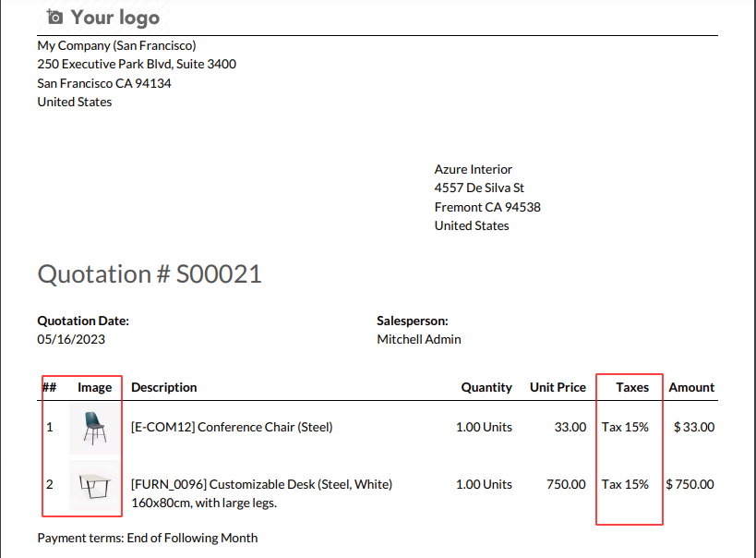
Task: Click the Salesperson label
Action: click(413, 321)
